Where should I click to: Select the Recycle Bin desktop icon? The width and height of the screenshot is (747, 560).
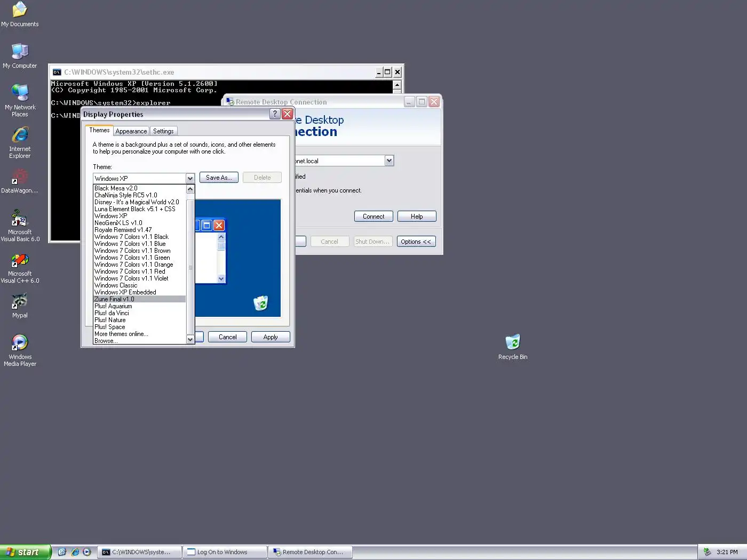[x=513, y=347]
